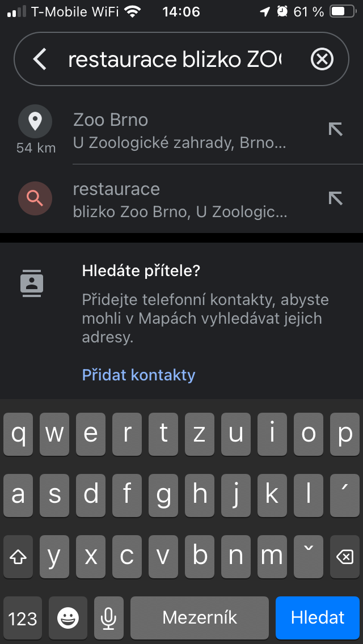Tap the search field text
The image size is (363, 644).
175,59
